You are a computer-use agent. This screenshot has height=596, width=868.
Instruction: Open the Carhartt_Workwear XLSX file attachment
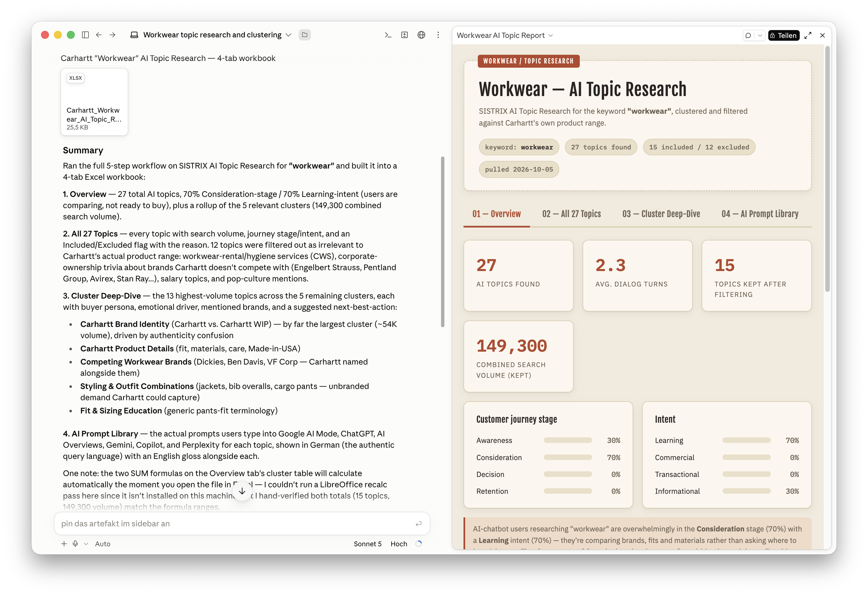click(94, 102)
